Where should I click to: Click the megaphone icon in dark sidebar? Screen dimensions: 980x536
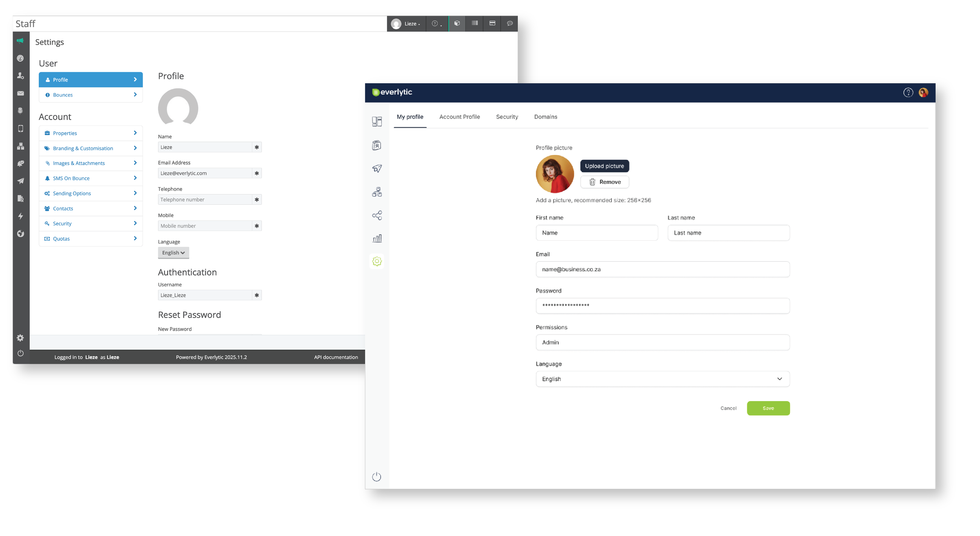click(x=20, y=41)
